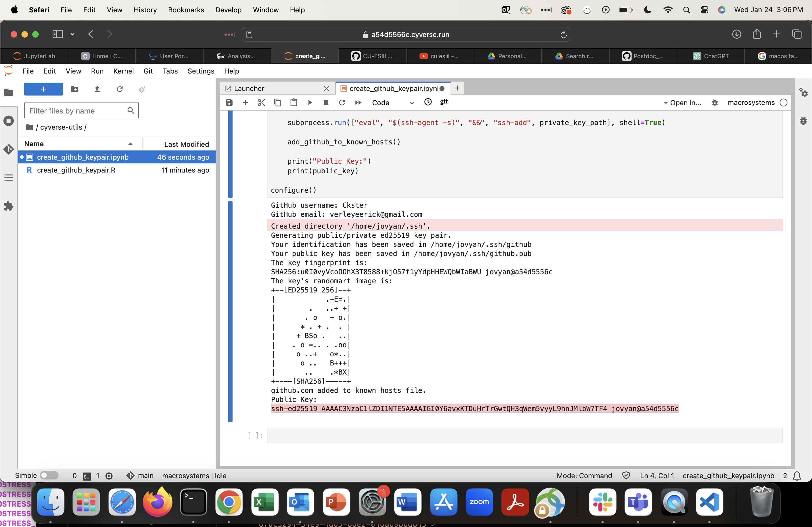The width and height of the screenshot is (812, 527).
Task: Click the blue new launcher plus button
Action: [x=43, y=89]
